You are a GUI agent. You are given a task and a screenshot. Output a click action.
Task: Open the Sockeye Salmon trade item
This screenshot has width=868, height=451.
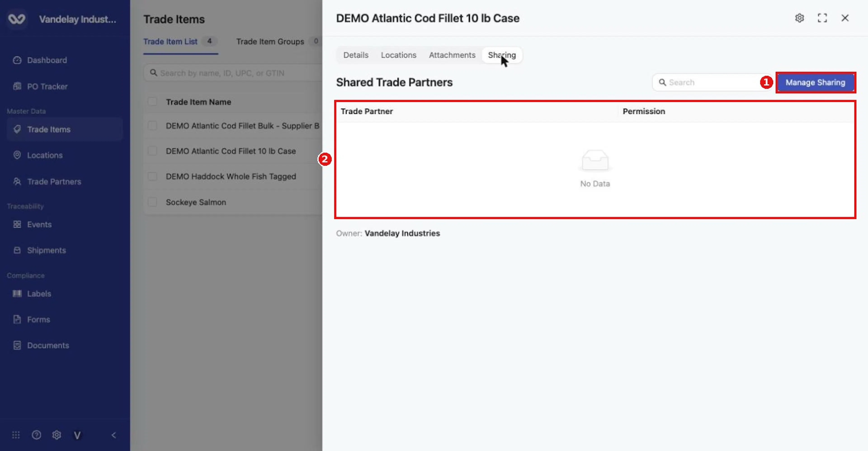point(196,202)
